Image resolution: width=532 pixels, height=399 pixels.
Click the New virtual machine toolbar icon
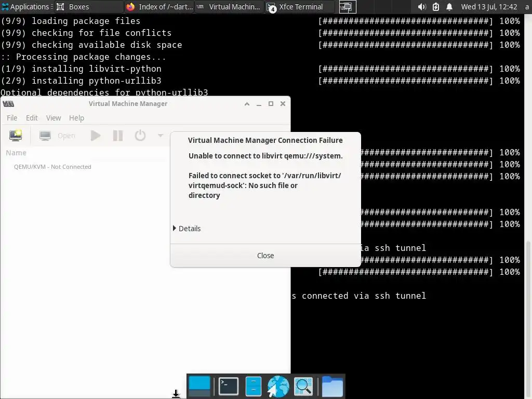(16, 136)
